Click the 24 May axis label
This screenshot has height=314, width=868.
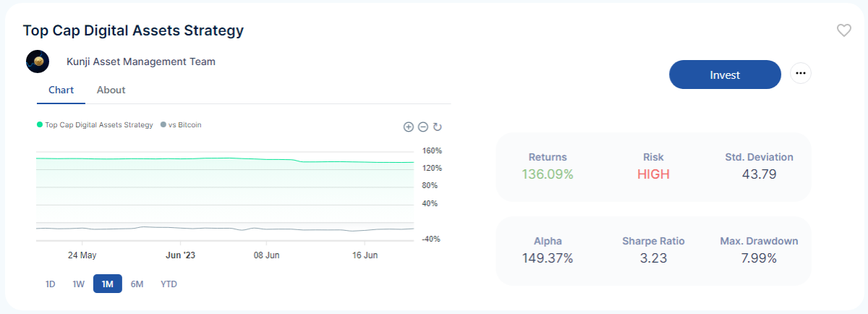pyautogui.click(x=82, y=255)
